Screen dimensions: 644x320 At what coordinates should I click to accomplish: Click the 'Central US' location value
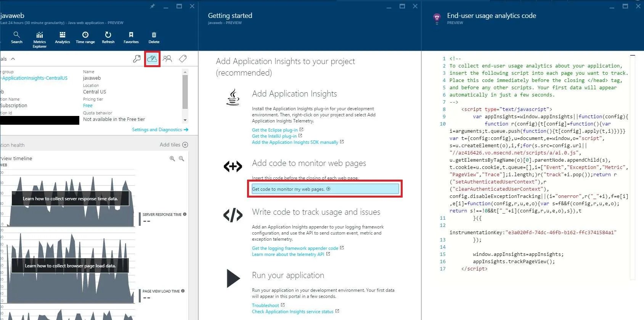(x=95, y=92)
